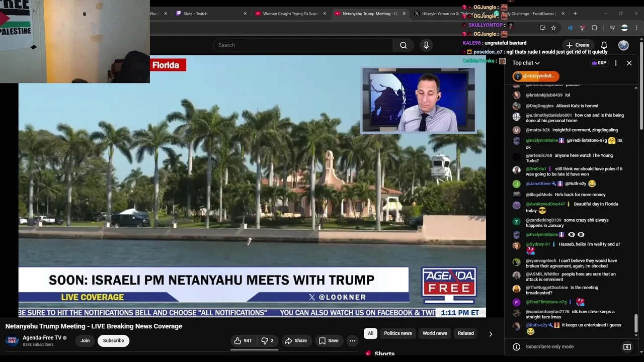This screenshot has height=362, width=644.
Task: Click the blue sound waves extension icon
Action: [x=570, y=28]
